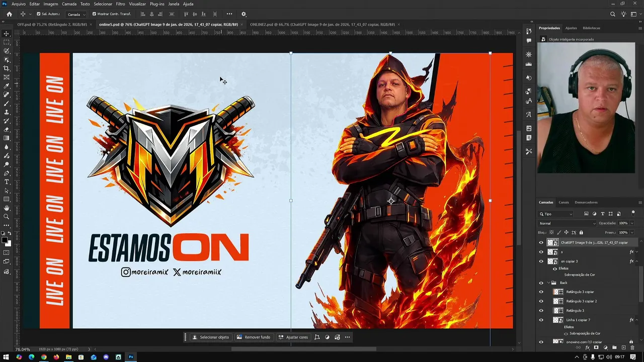The height and width of the screenshot is (362, 644).
Task: Click Ajustar cores button
Action: tap(293, 337)
